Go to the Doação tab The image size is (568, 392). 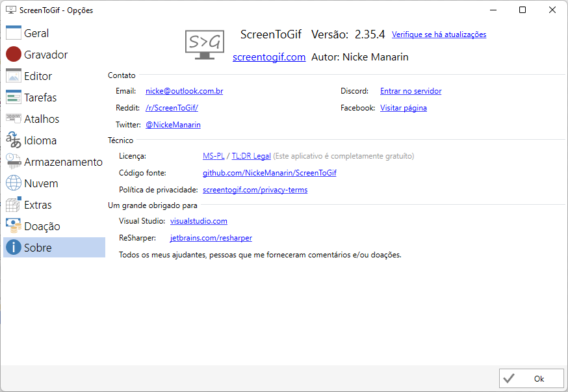coord(54,226)
